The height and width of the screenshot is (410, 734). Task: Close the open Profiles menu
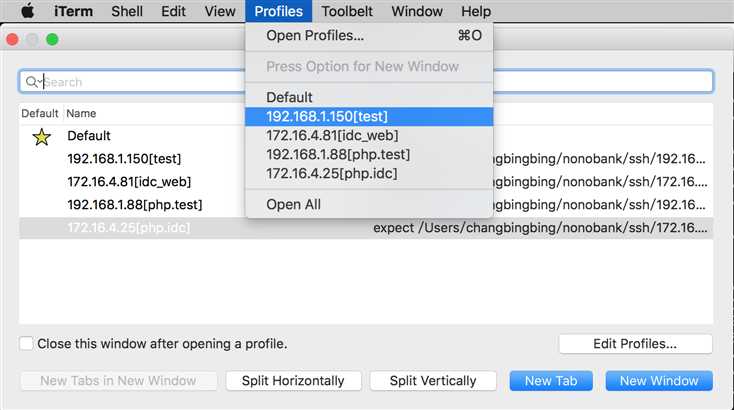click(x=279, y=11)
